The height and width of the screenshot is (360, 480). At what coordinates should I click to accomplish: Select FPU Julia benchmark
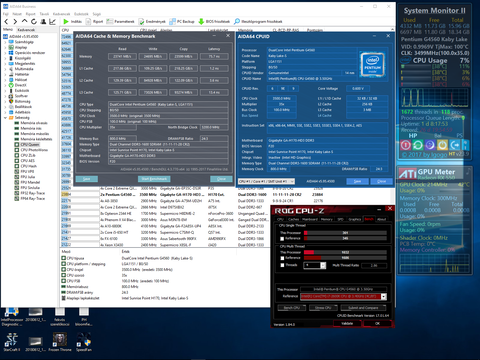[24, 177]
